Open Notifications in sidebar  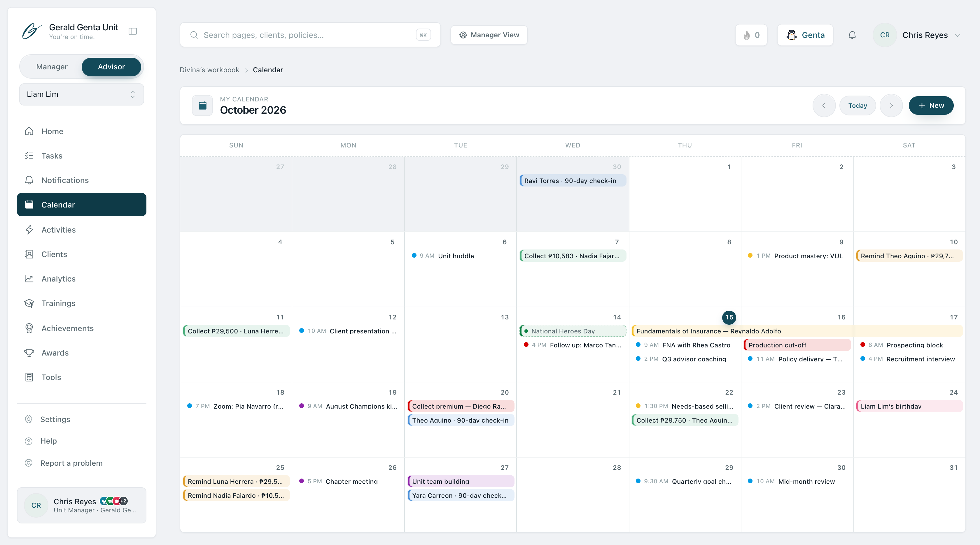pos(81,180)
